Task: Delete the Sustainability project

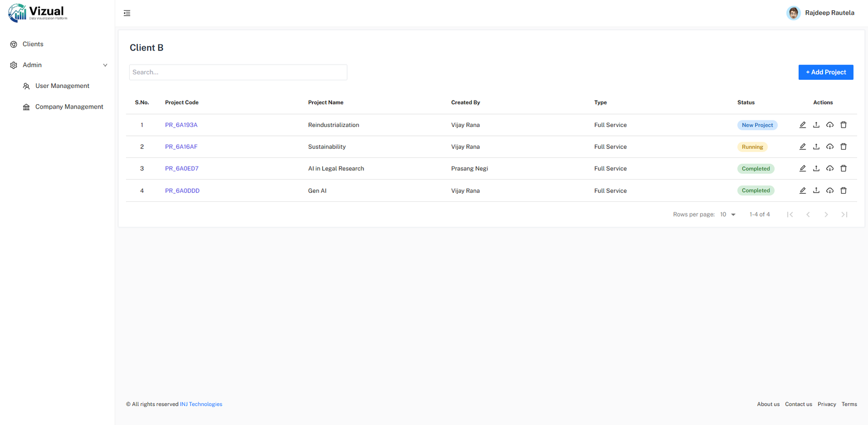Action: 843,147
